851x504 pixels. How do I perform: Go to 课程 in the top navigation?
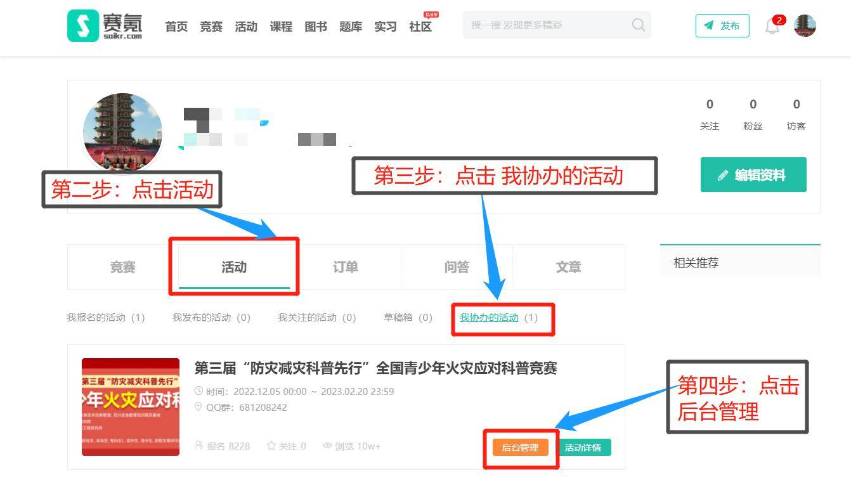pos(281,27)
